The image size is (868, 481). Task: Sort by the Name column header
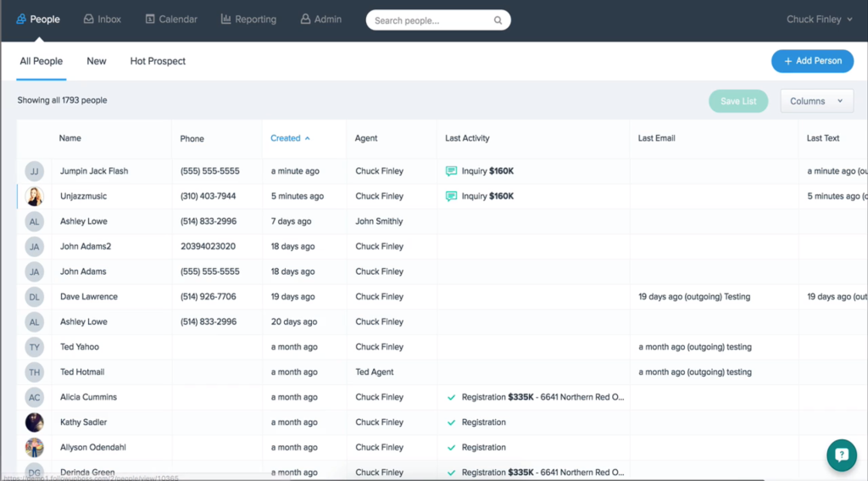point(70,138)
